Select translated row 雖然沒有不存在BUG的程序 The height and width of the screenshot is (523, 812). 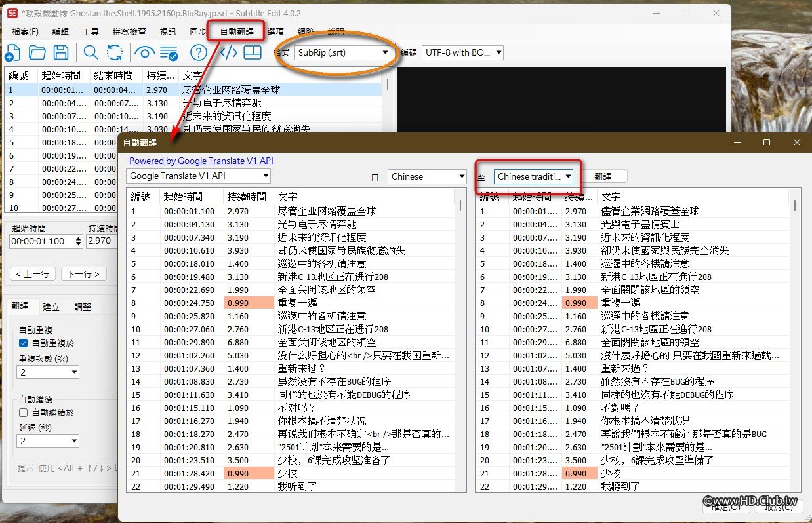click(x=634, y=381)
